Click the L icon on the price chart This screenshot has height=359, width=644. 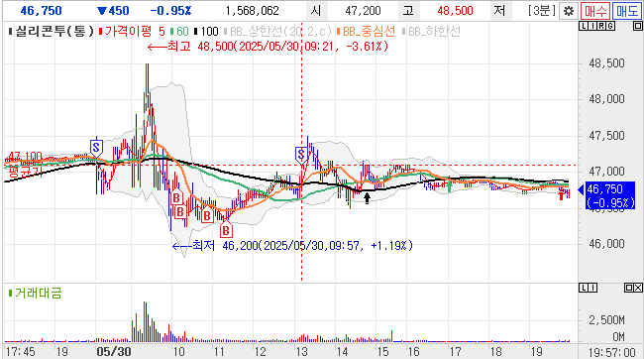(x=584, y=27)
